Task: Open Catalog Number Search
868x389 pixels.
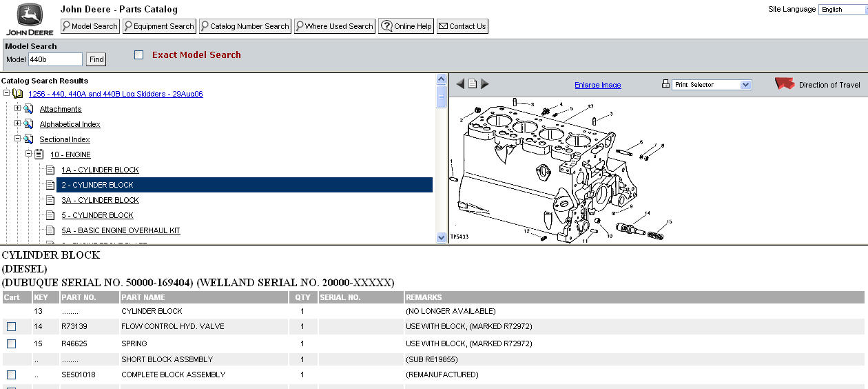Action: click(x=245, y=26)
